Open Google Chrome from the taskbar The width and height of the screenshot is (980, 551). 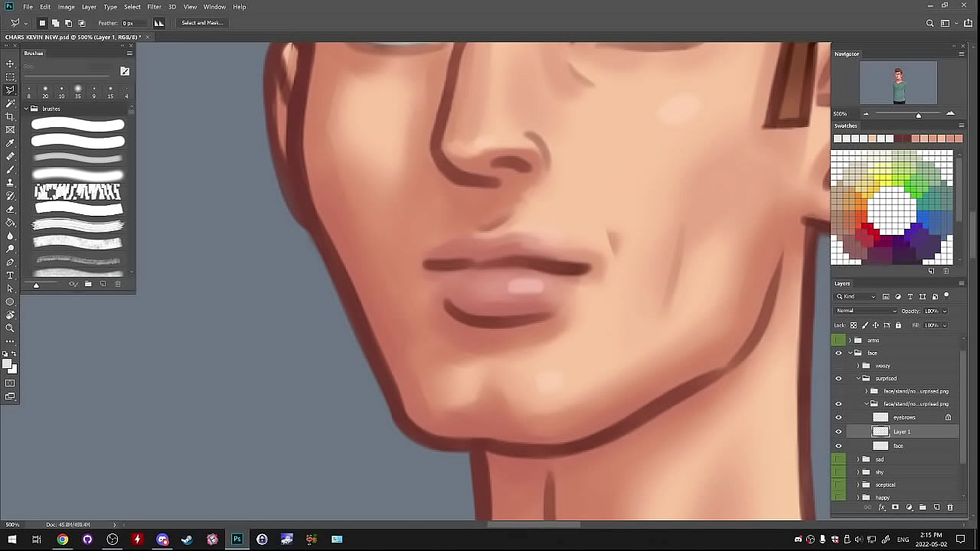click(x=63, y=540)
